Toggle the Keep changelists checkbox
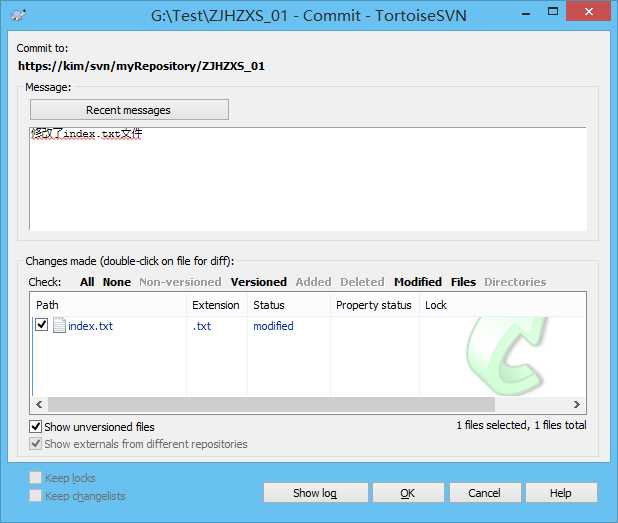The image size is (618, 523). 35,495
